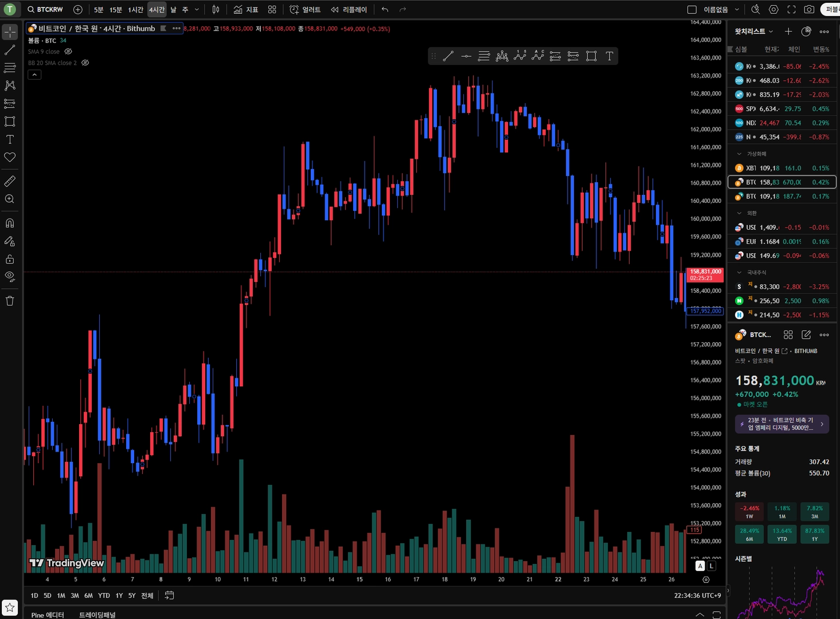Image resolution: width=840 pixels, height=619 pixels.
Task: Toggle auto scale A button
Action: point(700,566)
